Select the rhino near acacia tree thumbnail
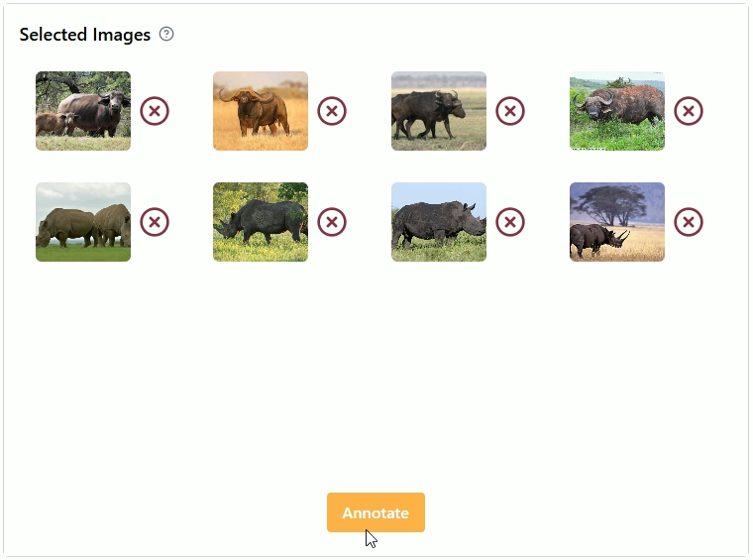 [617, 222]
